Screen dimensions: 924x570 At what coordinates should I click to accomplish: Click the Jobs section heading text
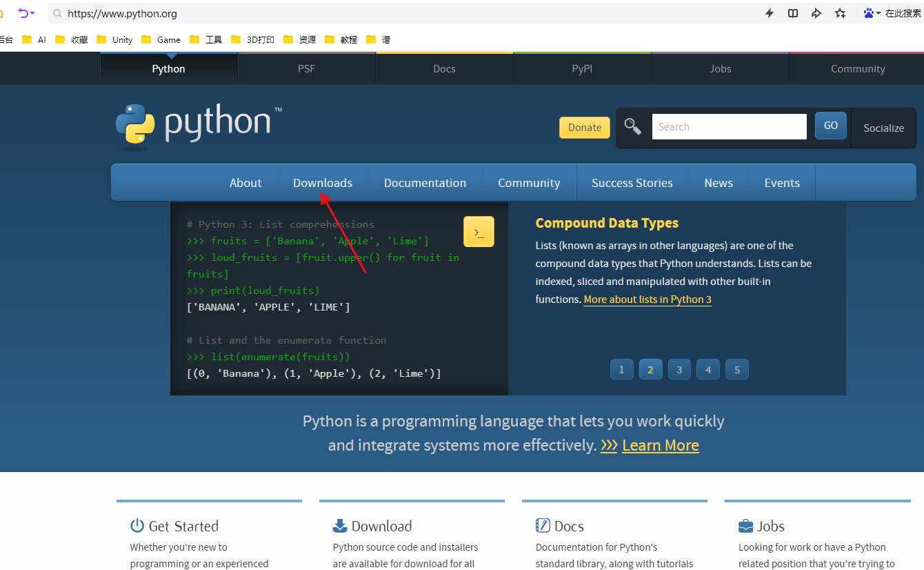pos(771,526)
